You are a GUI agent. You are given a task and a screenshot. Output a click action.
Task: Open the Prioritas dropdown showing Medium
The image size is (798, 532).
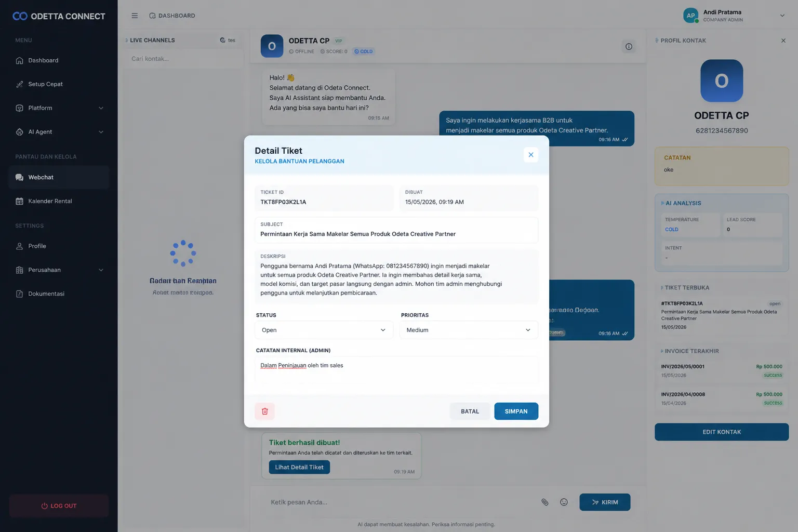tap(469, 330)
